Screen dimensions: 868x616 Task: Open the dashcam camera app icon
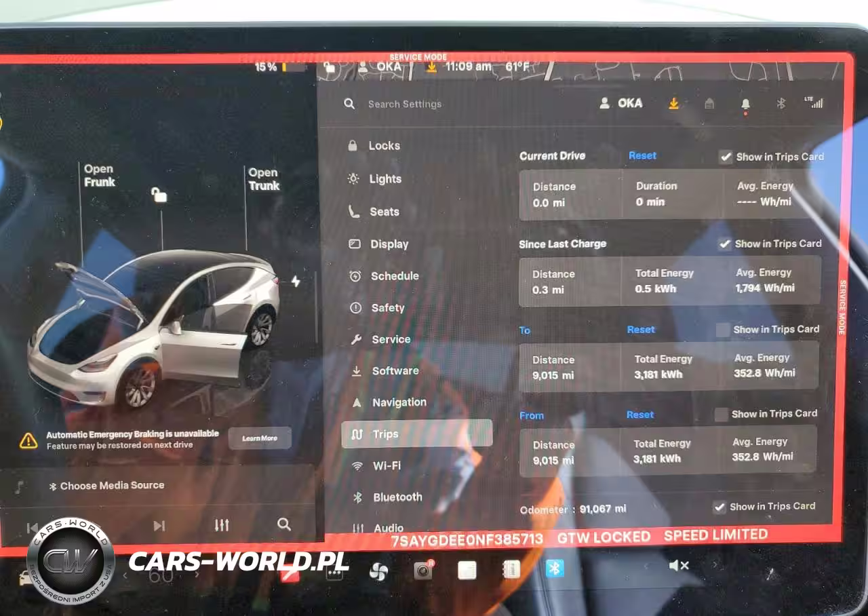423,571
